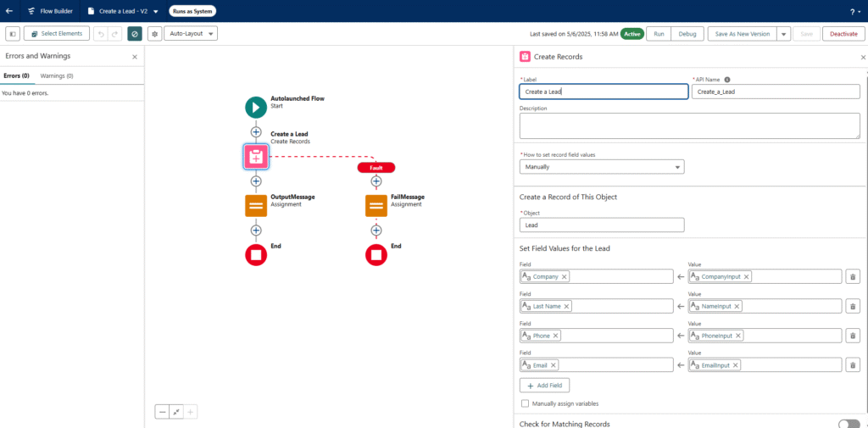Delete the Email field row
Viewport: 868px width, 428px height.
pyautogui.click(x=853, y=365)
